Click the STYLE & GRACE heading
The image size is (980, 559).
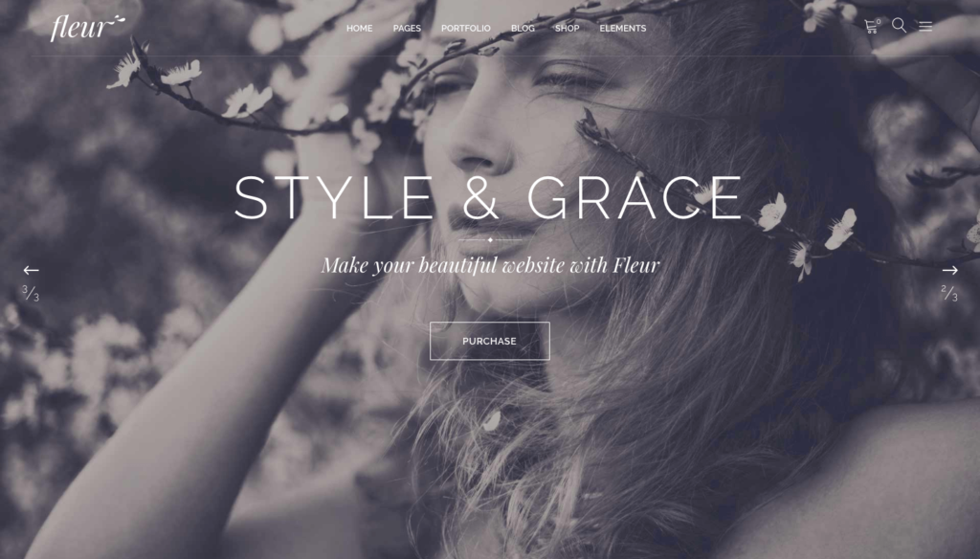[488, 197]
